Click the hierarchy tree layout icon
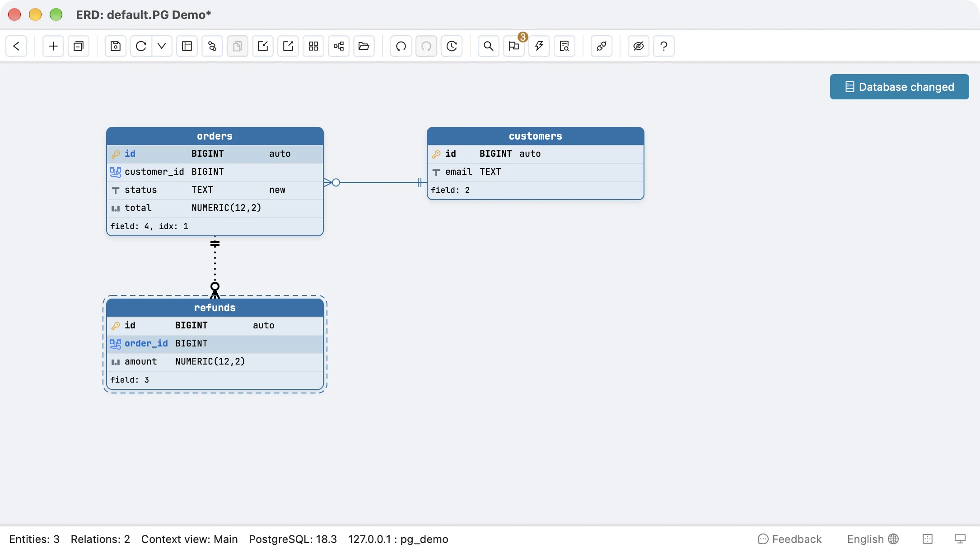The height and width of the screenshot is (552, 980). (339, 46)
